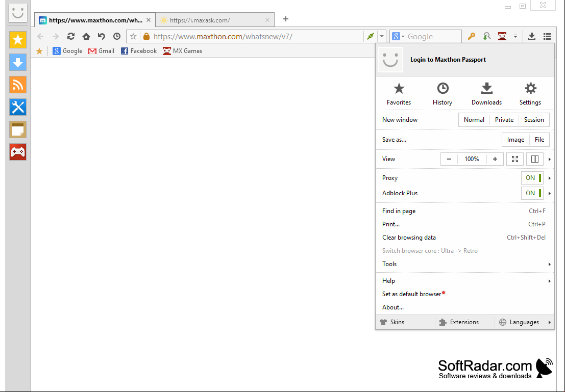Open History from the menu panel
Viewport: 565px width, 392px height.
click(x=443, y=94)
